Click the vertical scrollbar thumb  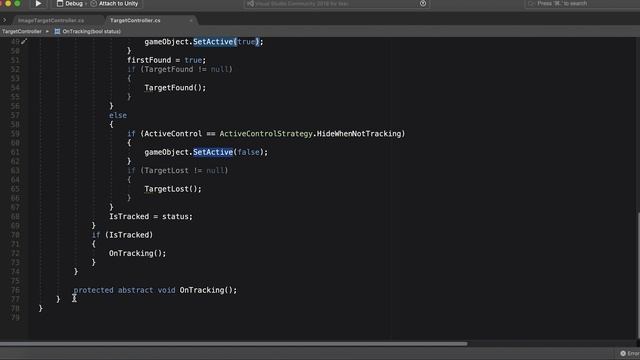point(638,276)
